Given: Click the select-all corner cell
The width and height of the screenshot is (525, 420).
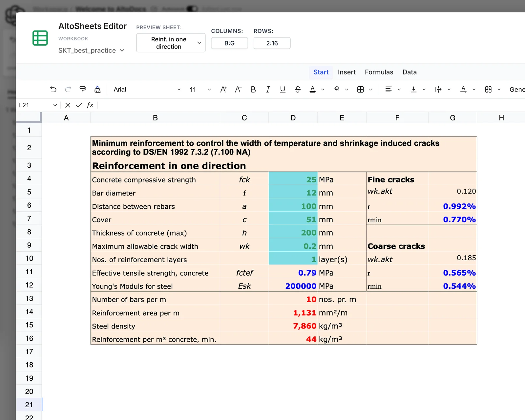Looking at the screenshot, I should pos(29,117).
